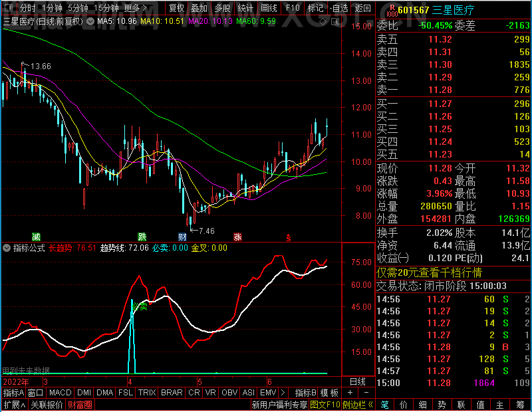Switch indicator to ASI
This screenshot has height=412, width=532.
[x=248, y=393]
